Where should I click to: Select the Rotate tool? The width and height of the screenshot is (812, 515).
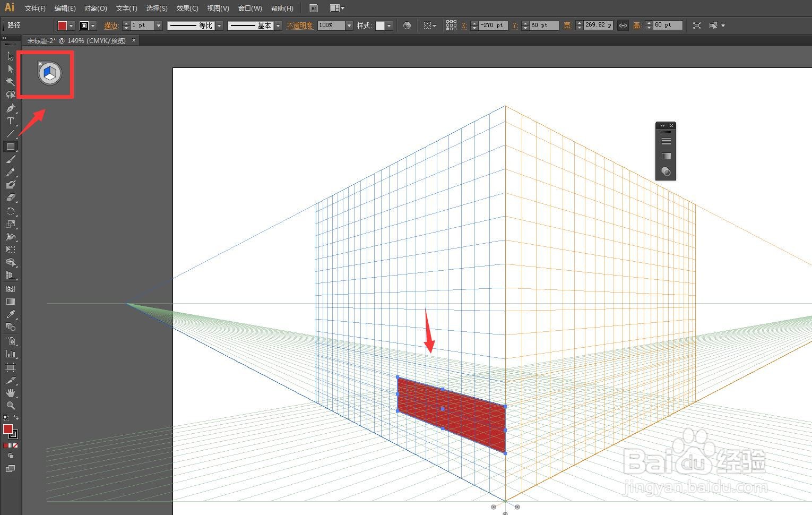tap(10, 211)
